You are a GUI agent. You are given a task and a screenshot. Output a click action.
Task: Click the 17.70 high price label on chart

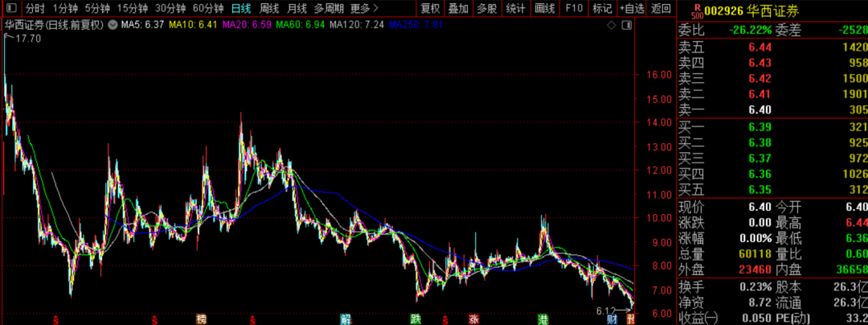[x=28, y=38]
